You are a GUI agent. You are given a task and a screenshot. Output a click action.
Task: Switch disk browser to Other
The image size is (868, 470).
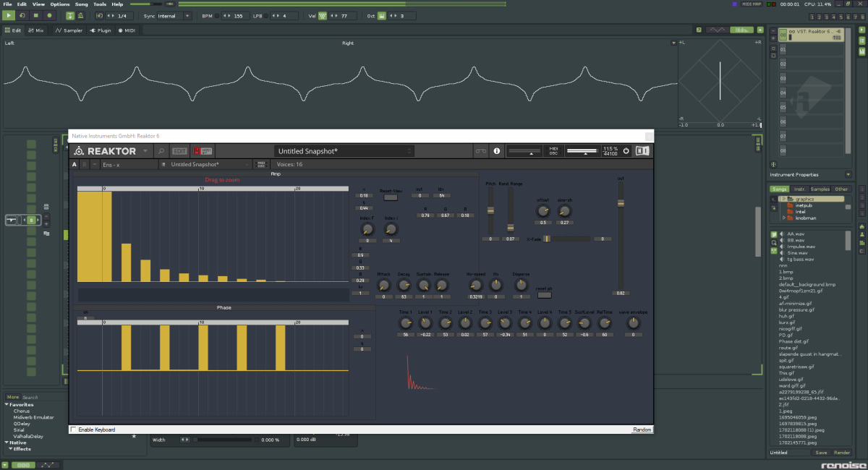pos(841,189)
